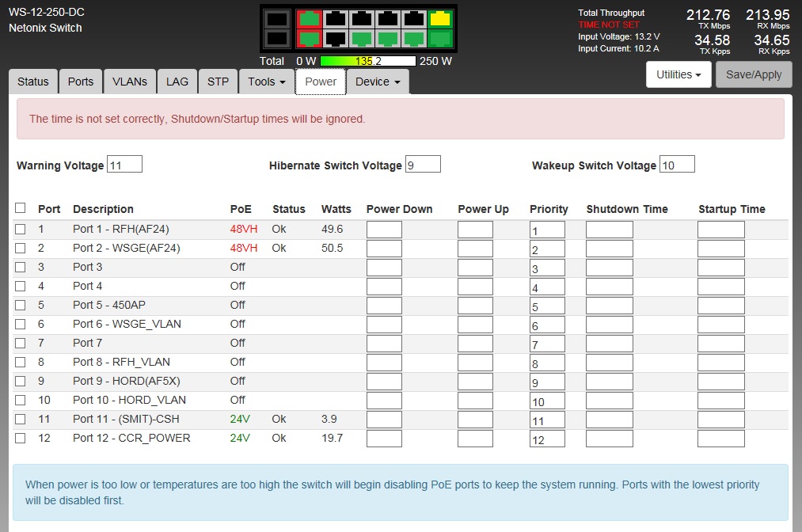The width and height of the screenshot is (802, 532).
Task: Click the 48VH PoE link for Port 2
Action: pos(244,248)
